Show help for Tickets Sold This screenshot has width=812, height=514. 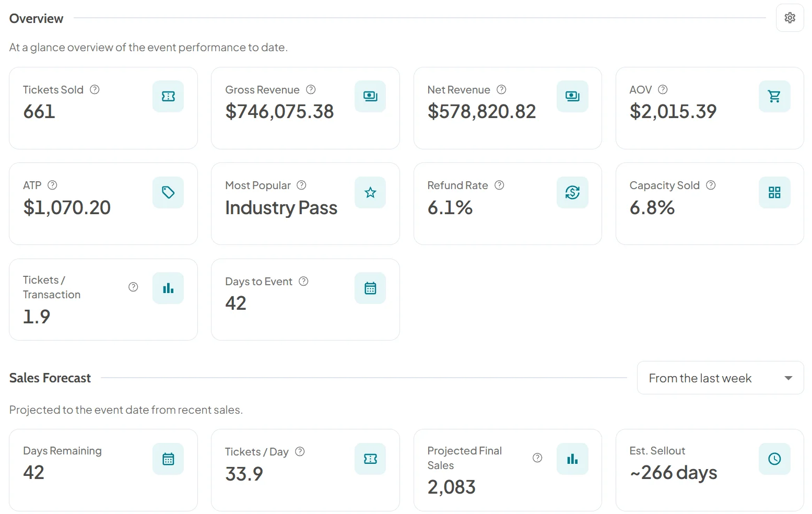(x=95, y=89)
